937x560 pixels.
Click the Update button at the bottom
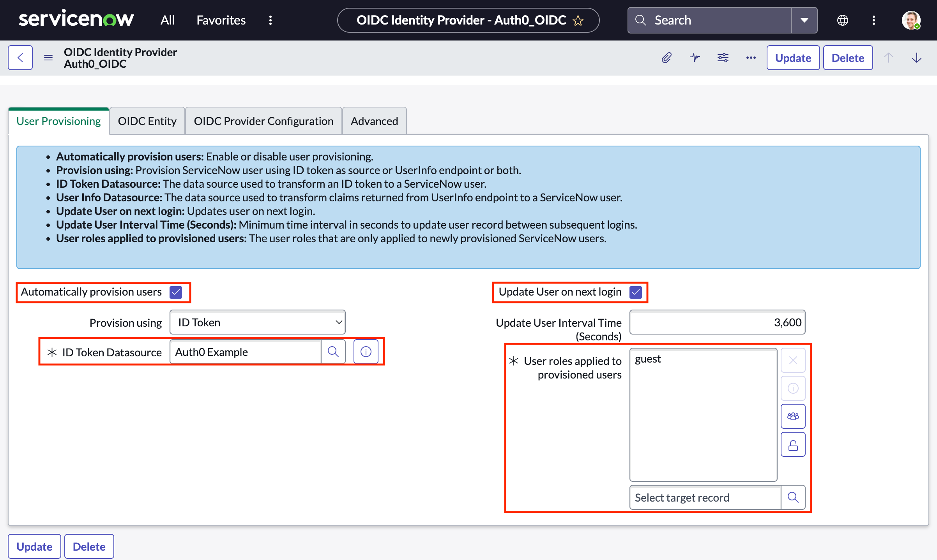(x=34, y=546)
